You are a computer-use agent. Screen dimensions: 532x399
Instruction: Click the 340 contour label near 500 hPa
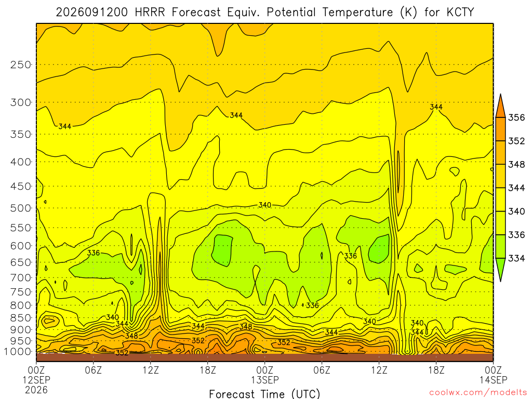(264, 205)
